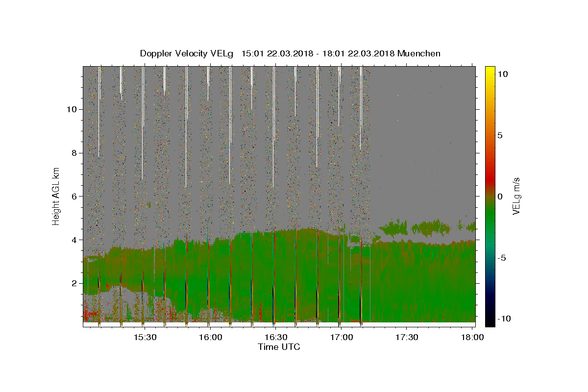Select the date range text '15:01 22.03.2018 - 18:01 22.03.2018'

tap(318, 53)
